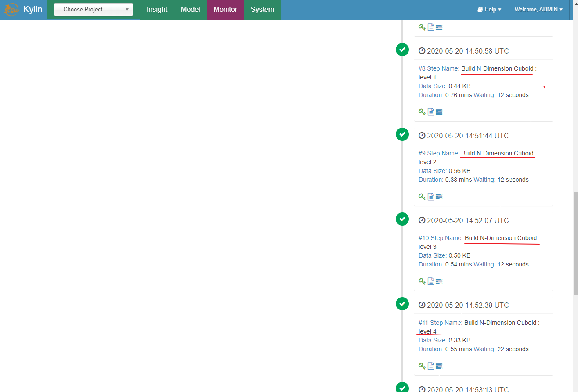Open log file icon for step #11
578x392 pixels.
tap(431, 366)
